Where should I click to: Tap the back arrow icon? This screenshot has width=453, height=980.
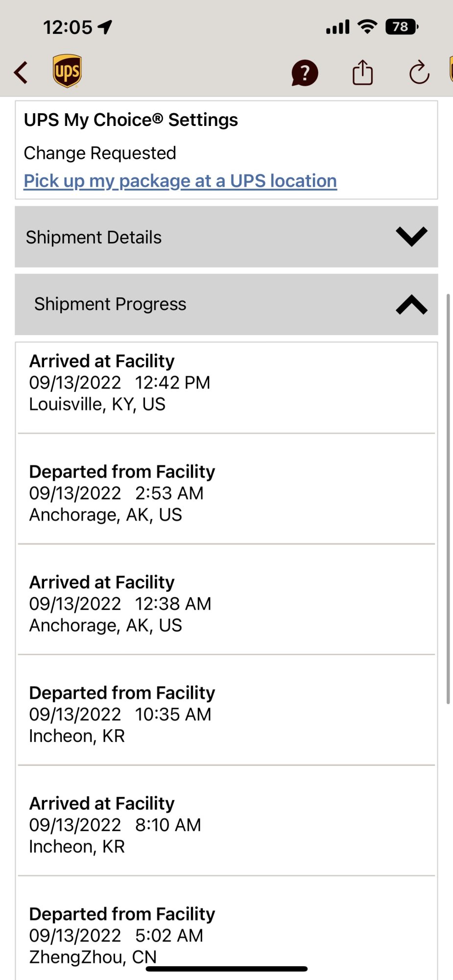(x=21, y=73)
